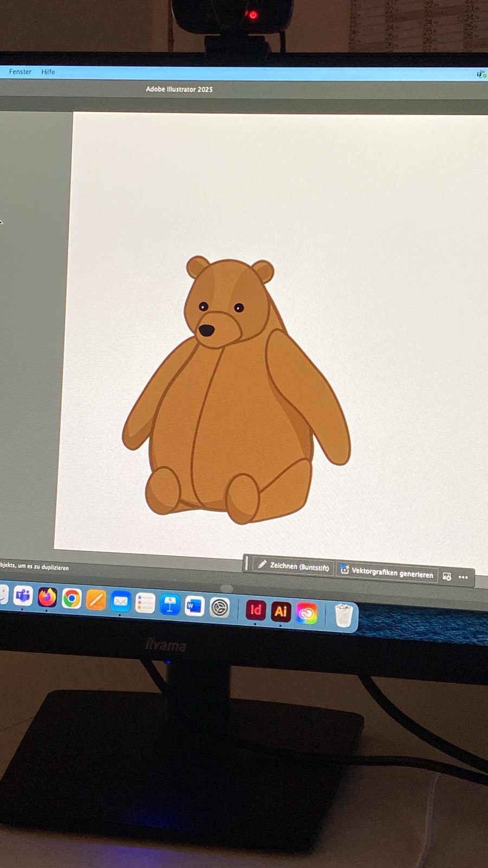Click the lock object icon in contextual bar
Screen dimensions: 488x868
[x=447, y=577]
